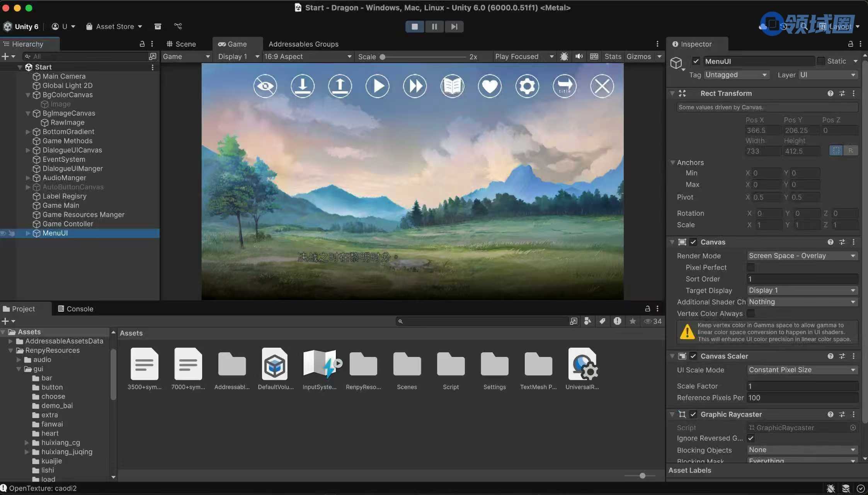The width and height of the screenshot is (868, 495).
Task: Click the Stats button in Game view
Action: click(613, 56)
